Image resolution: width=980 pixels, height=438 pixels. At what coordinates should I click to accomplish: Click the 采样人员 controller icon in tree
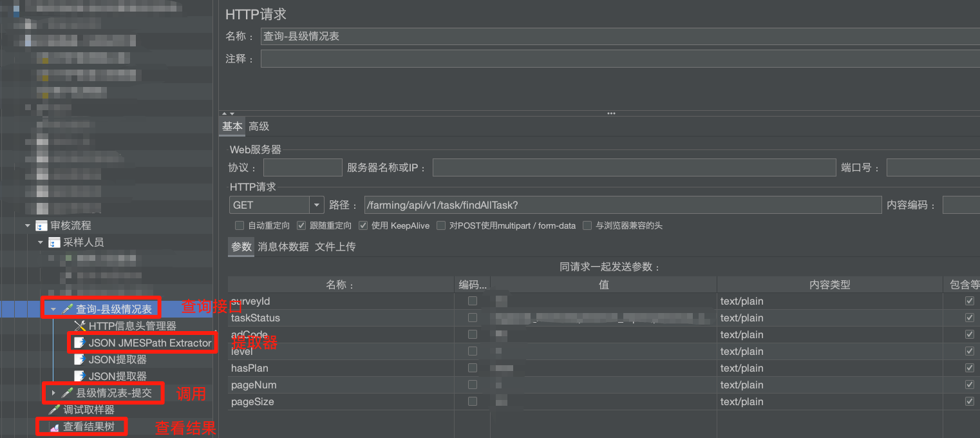tap(54, 242)
